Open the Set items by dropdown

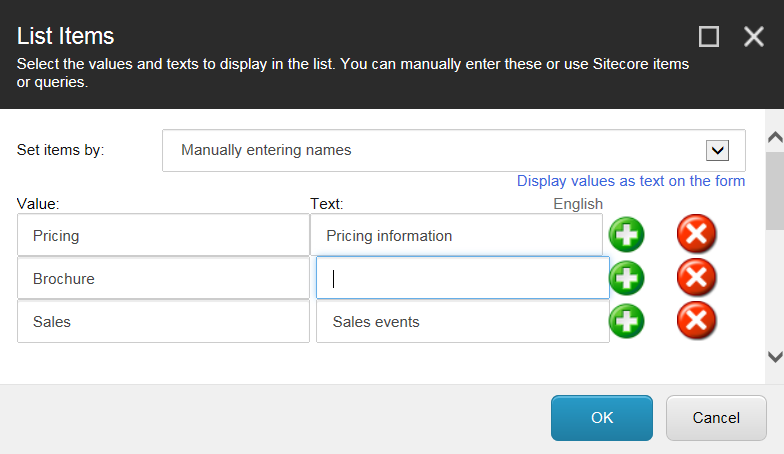click(453, 150)
